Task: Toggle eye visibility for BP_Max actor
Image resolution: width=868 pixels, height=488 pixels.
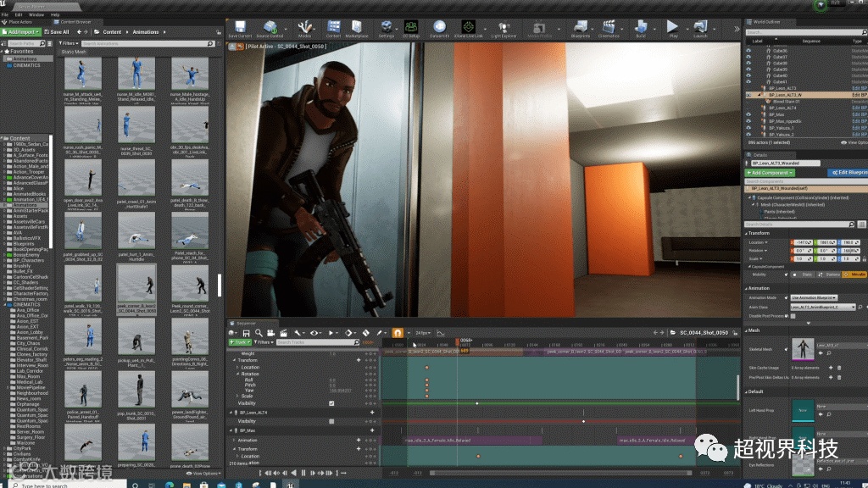Action: [x=748, y=114]
